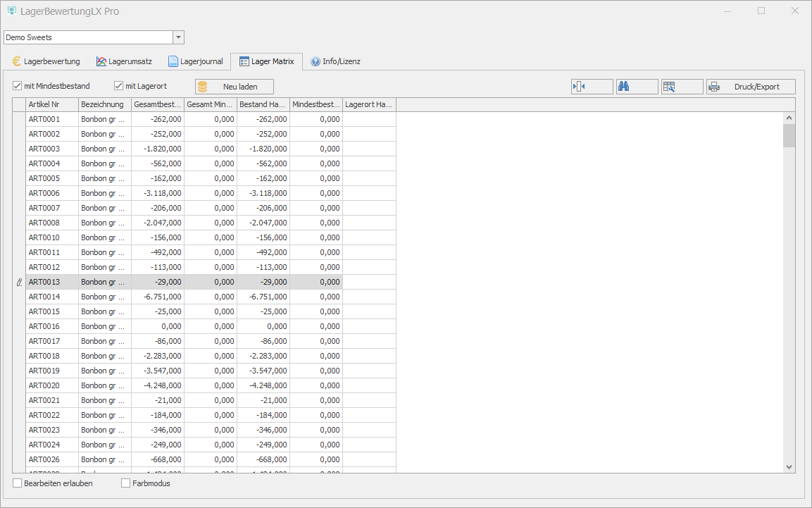The image size is (812, 508).
Task: Click the grid filter settings button
Action: pyautogui.click(x=682, y=87)
